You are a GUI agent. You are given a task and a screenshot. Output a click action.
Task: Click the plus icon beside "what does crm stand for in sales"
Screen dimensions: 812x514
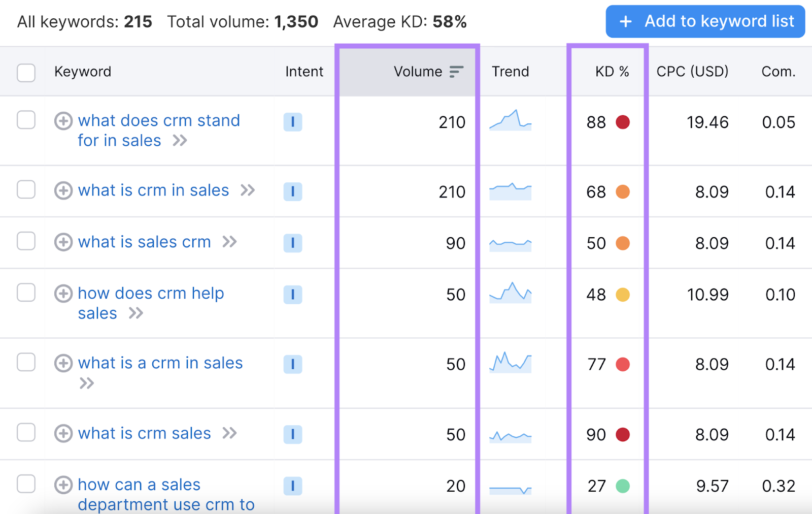point(63,121)
